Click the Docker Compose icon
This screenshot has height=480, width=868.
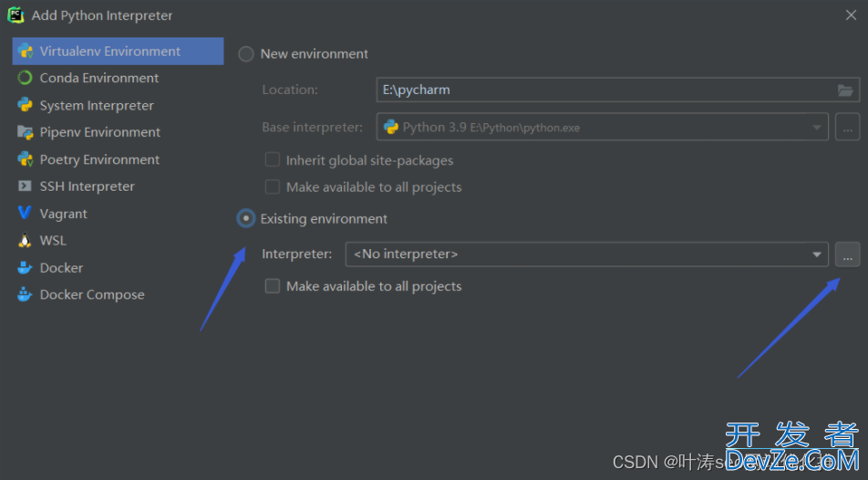click(25, 295)
